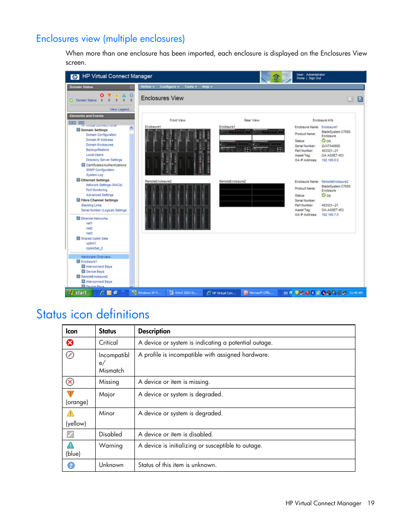This screenshot has height=532, width=411.
Task: Open the help question icon in Enclosures View
Action: [x=360, y=99]
